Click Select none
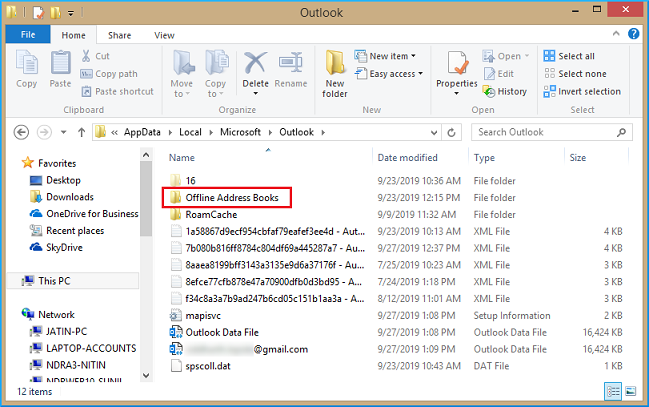The image size is (649, 407). [575, 74]
